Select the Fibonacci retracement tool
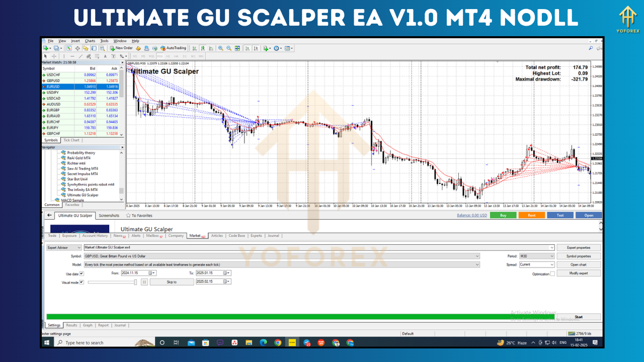This screenshot has height=362, width=644. tap(96, 56)
